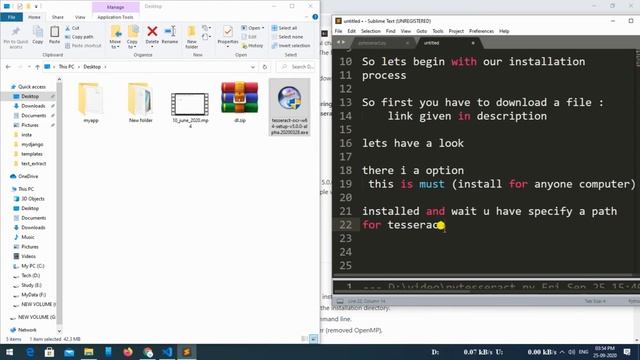Click the Copy icon in the Clipboard group
The image size is (640, 360).
coord(38,35)
